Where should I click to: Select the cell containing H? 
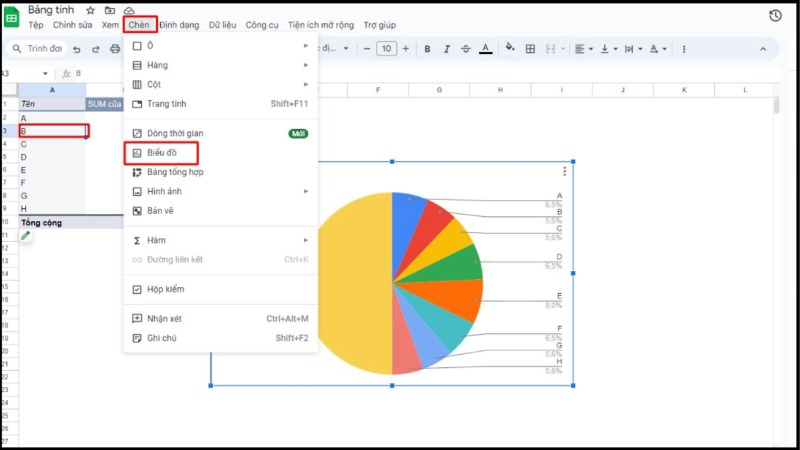[52, 209]
